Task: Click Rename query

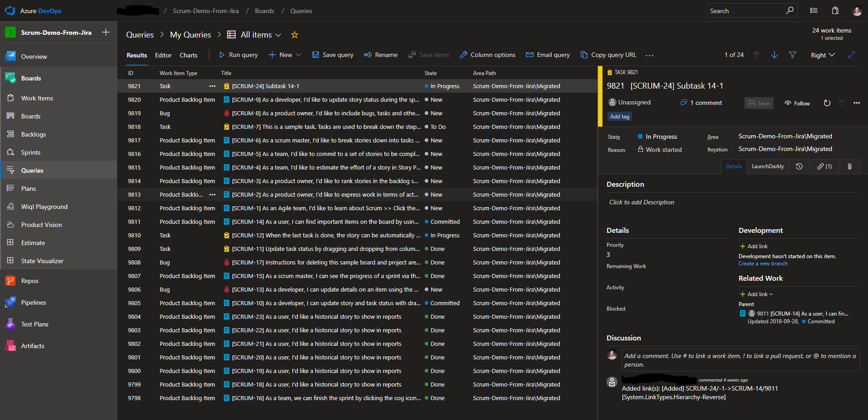Action: coord(381,55)
